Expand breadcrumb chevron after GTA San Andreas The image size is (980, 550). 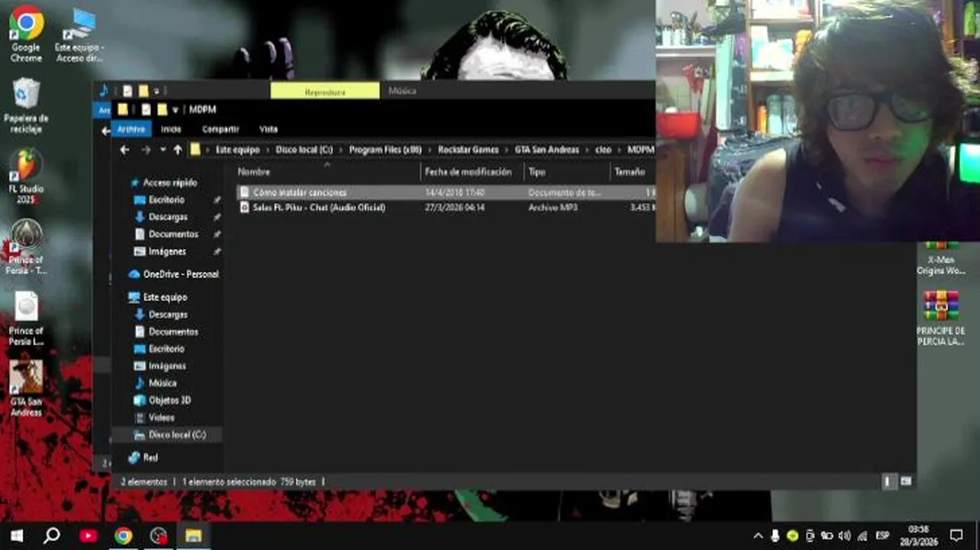pyautogui.click(x=586, y=150)
